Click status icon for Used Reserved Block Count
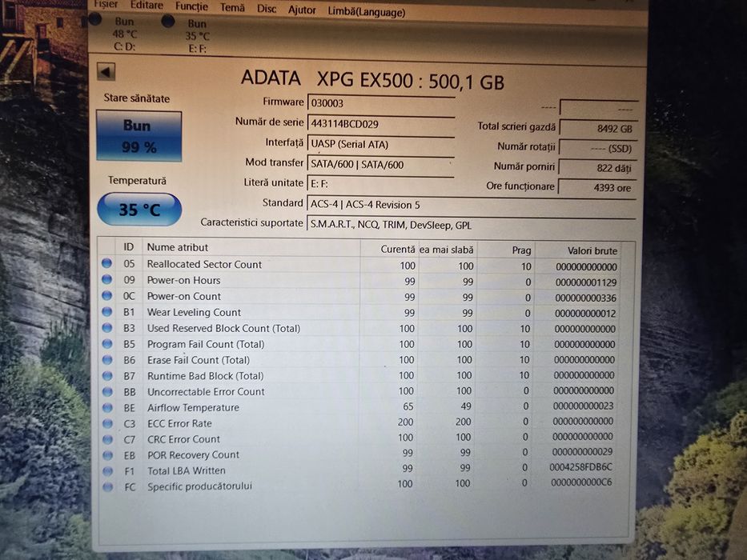Screen dimensions: 747x560 (107, 328)
